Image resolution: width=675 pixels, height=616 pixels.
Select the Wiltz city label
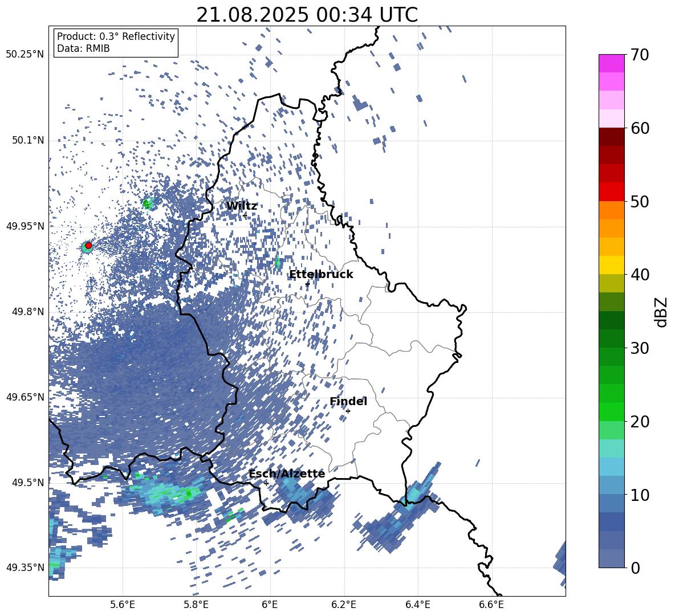[242, 206]
